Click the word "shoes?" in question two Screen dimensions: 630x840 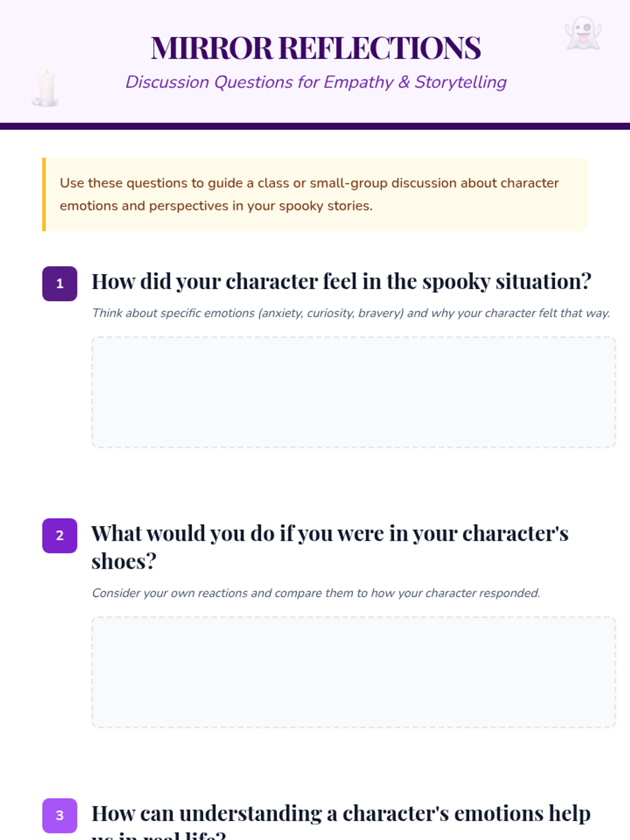pos(124,562)
